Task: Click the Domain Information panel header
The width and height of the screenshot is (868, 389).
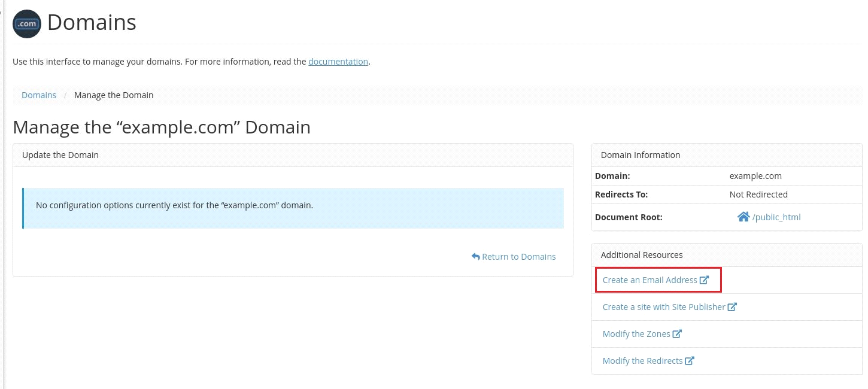Action: coord(640,154)
